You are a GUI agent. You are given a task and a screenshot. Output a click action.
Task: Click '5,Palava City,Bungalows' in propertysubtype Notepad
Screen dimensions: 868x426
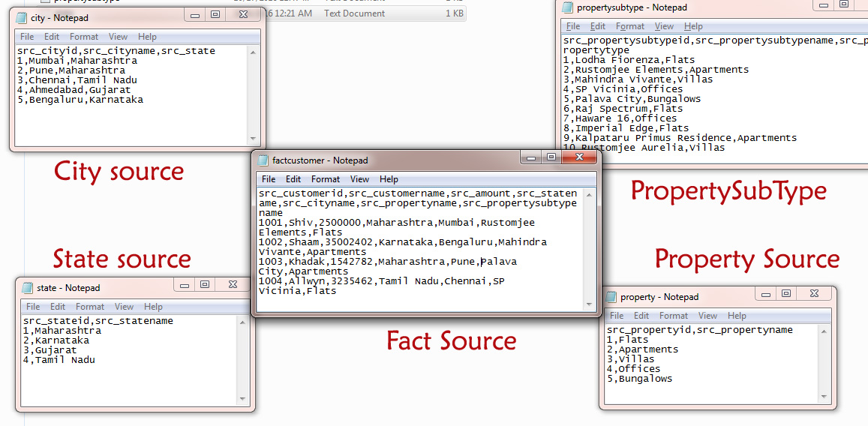(x=632, y=99)
